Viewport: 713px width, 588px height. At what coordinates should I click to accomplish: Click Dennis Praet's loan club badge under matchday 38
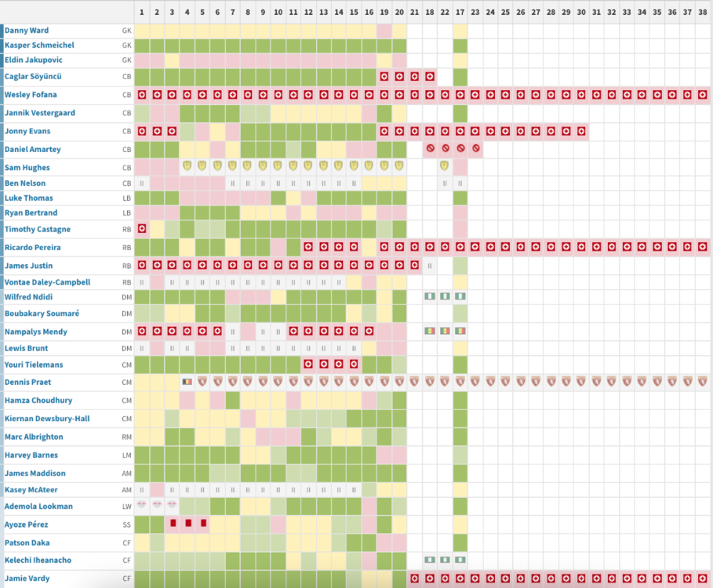pos(703,381)
